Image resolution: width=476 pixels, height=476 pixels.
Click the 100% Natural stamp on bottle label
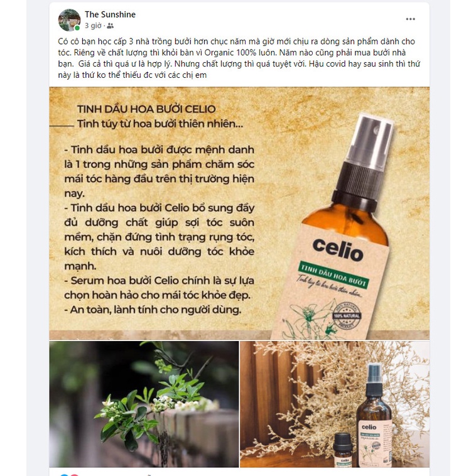pos(347,316)
